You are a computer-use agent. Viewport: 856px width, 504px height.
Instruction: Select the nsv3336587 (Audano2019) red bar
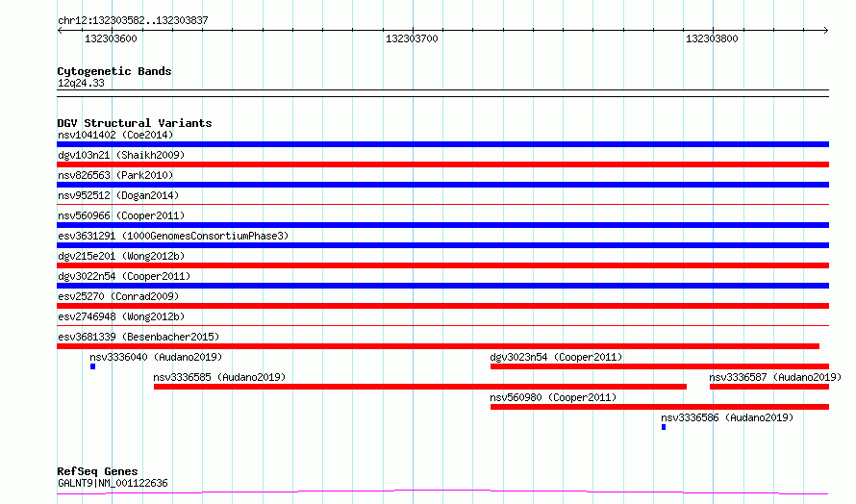(769, 387)
